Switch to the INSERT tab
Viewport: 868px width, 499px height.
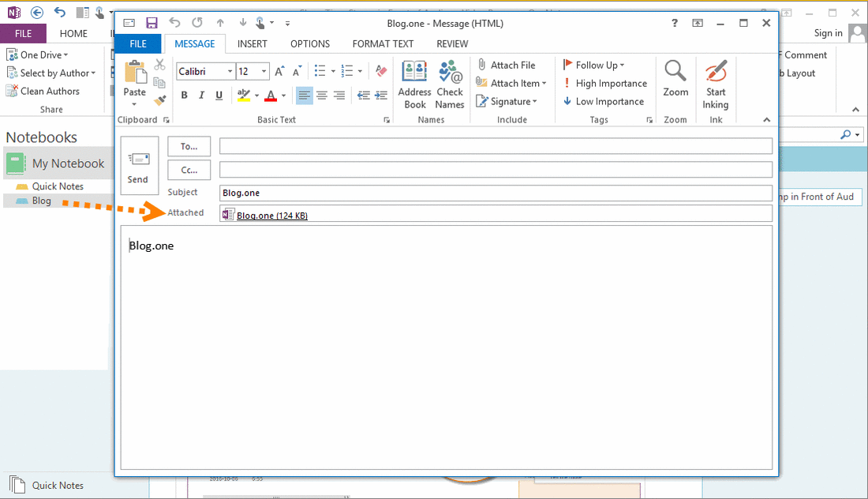[x=253, y=43]
